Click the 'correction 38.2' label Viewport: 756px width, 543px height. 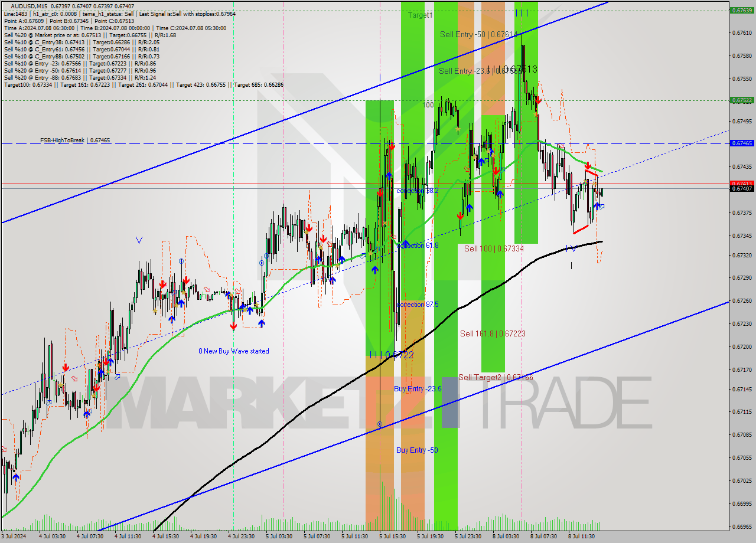418,191
